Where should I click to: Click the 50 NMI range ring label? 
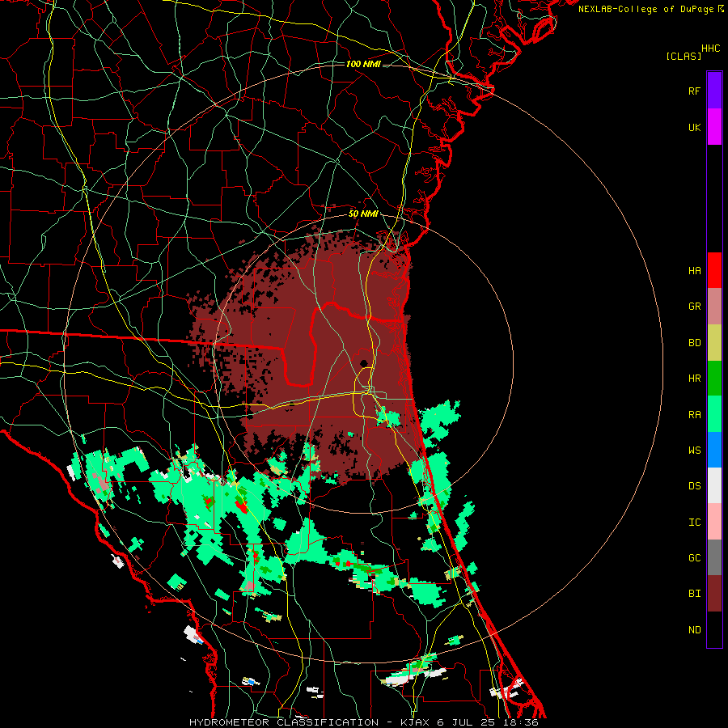[363, 214]
